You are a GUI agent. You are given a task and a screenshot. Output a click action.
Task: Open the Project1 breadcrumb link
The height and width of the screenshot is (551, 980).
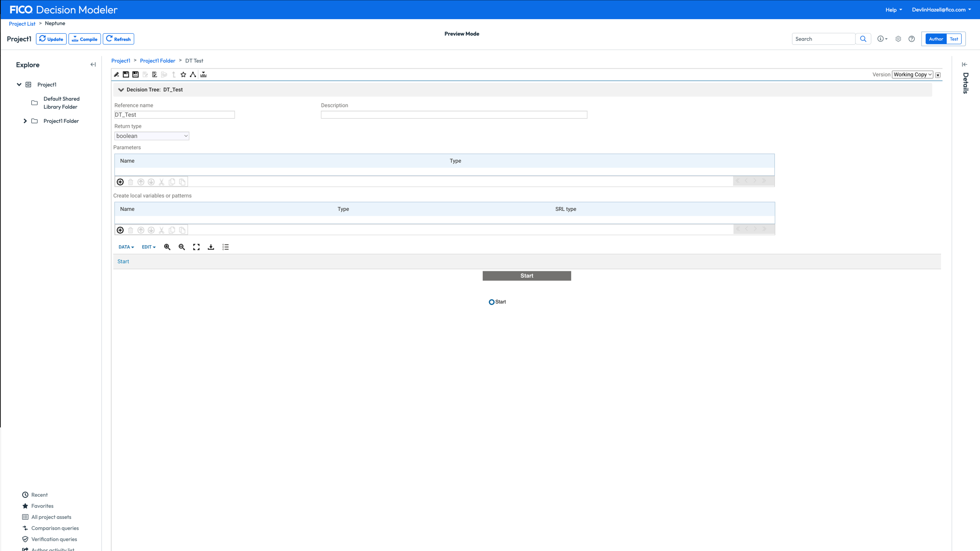pos(121,61)
